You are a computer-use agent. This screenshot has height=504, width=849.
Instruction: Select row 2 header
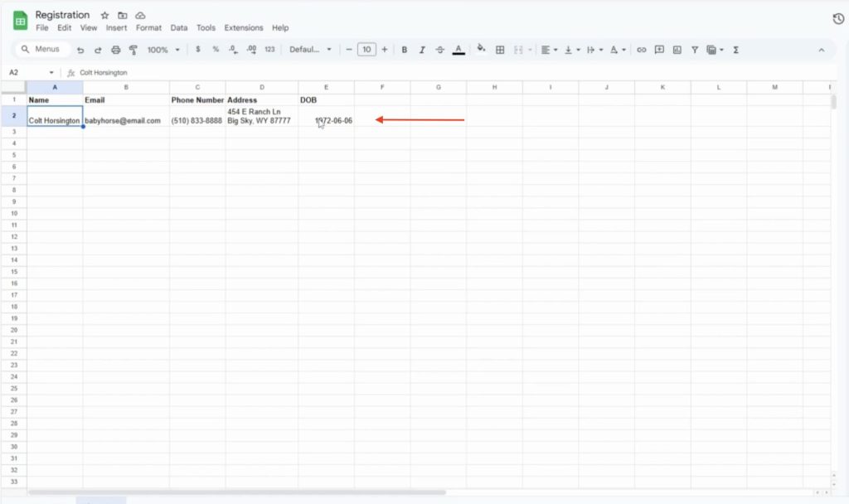point(14,116)
